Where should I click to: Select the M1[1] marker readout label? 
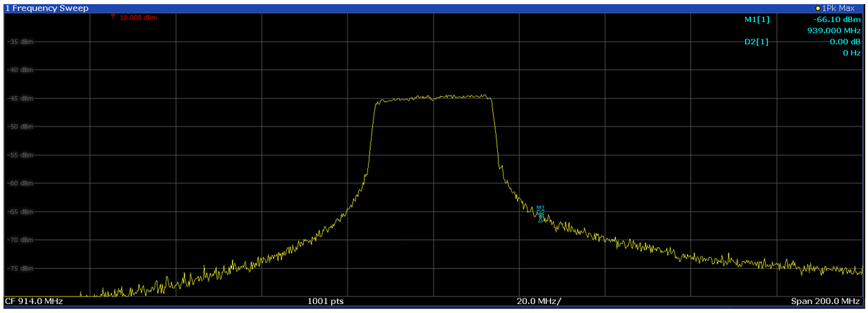pyautogui.click(x=756, y=19)
